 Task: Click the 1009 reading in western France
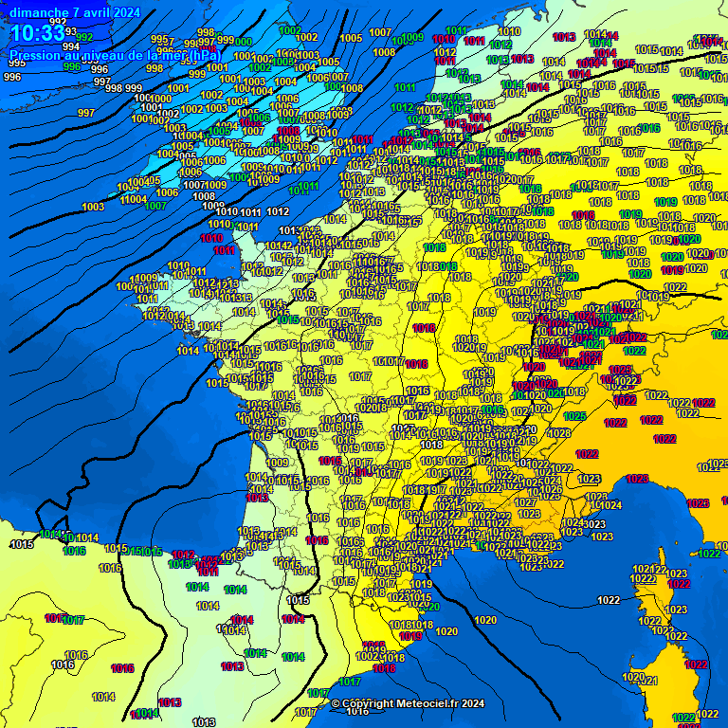(278, 463)
